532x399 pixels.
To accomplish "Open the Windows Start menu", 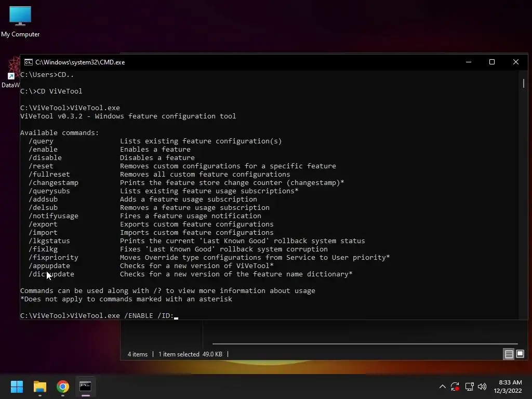I will coord(17,387).
